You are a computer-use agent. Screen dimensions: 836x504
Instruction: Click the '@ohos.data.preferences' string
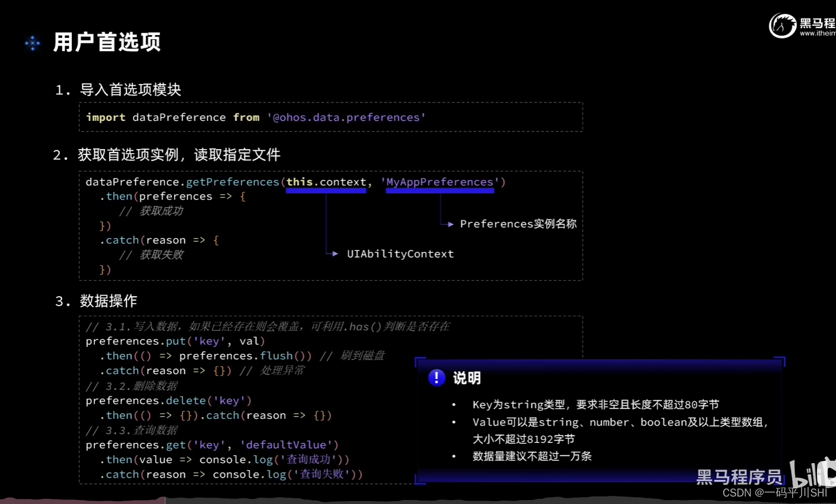click(x=346, y=117)
